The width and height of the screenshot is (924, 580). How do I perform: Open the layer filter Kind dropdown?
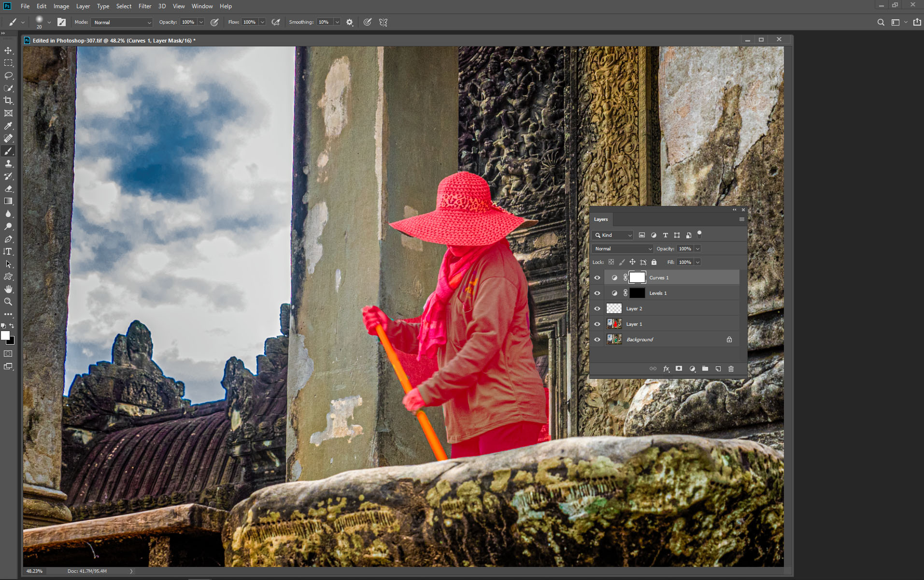pos(612,235)
